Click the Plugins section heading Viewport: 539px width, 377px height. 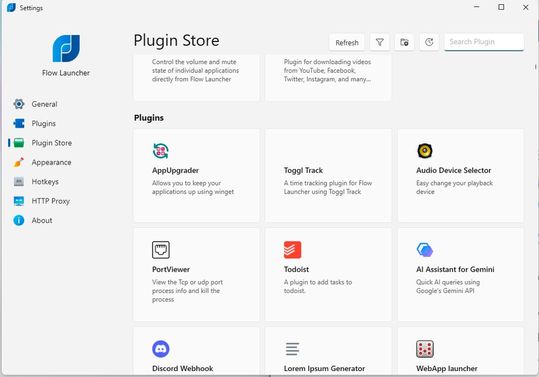149,118
